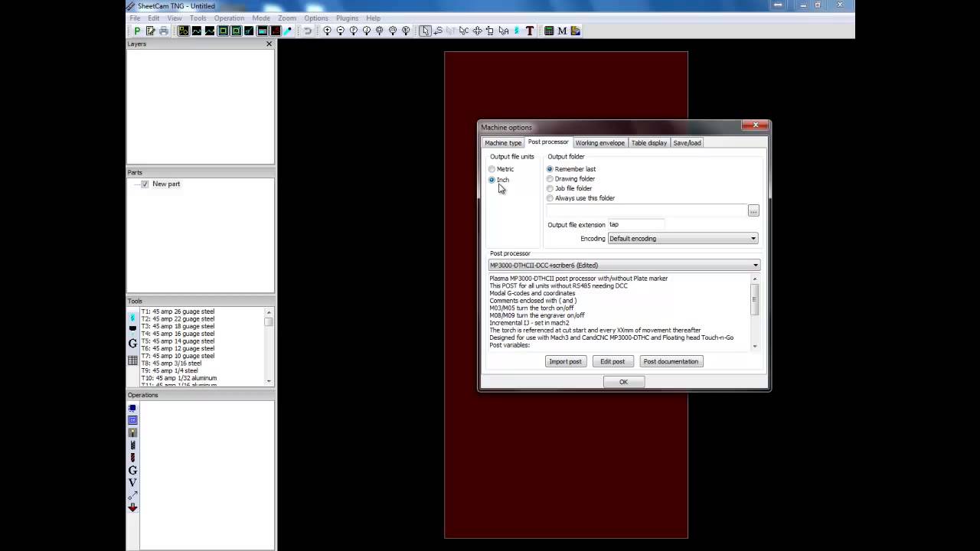Viewport: 980px width, 551px height.
Task: Click the red down arrow operation icon
Action: [132, 507]
